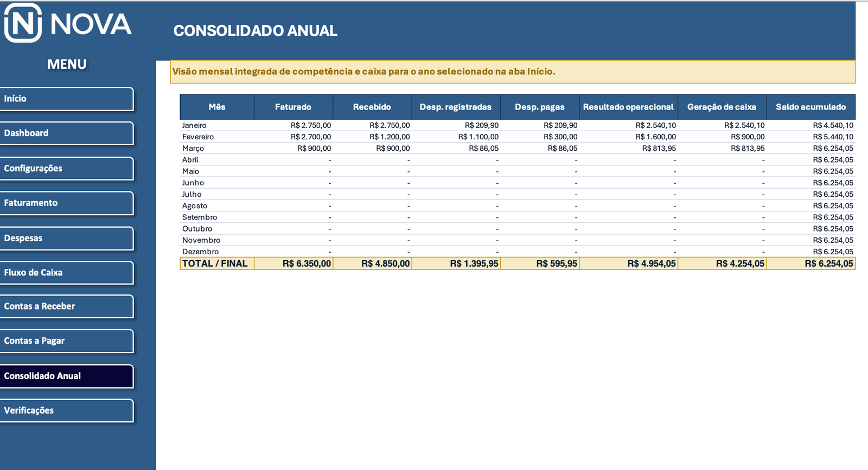
Task: Click the Dezembro row label
Action: 201,252
